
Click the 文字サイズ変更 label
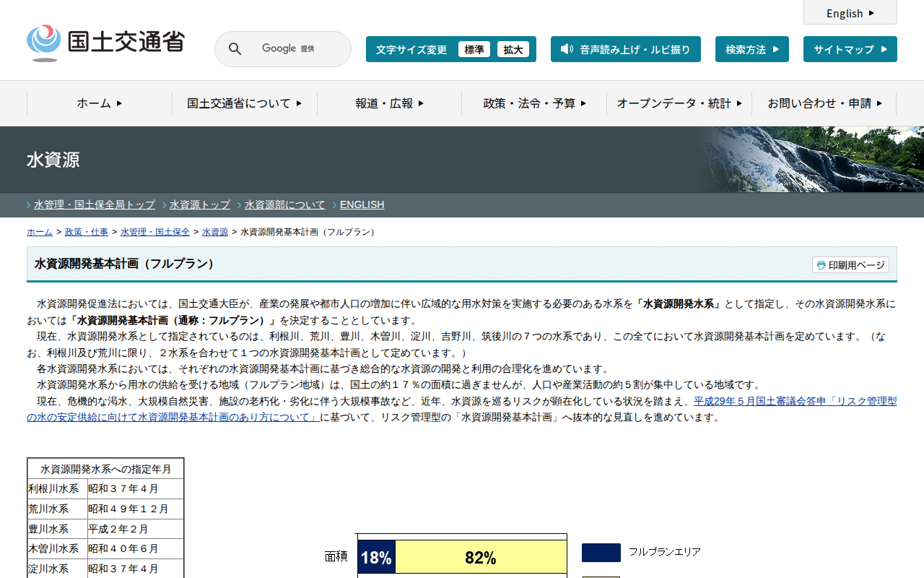[411, 50]
